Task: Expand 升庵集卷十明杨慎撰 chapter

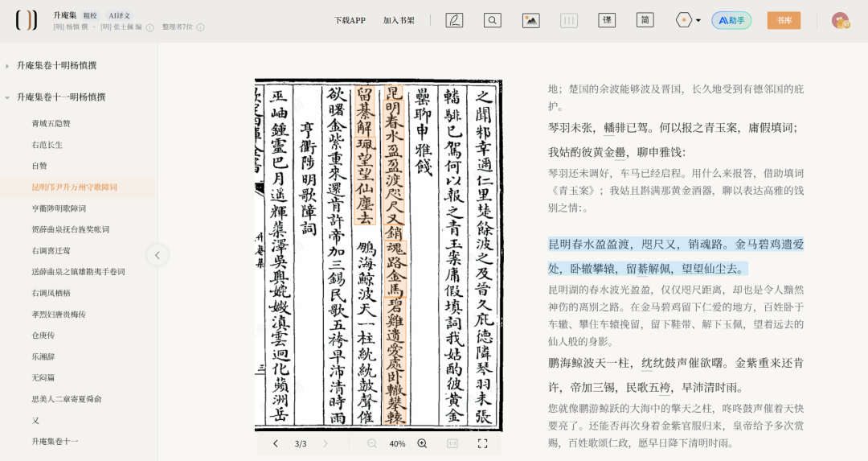Action: coord(56,65)
